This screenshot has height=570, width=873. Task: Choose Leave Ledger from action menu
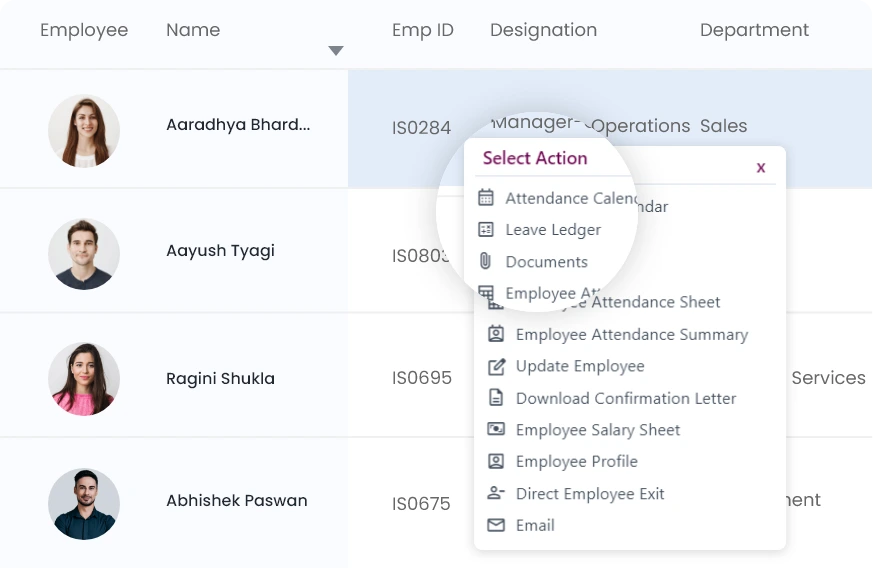point(553,230)
